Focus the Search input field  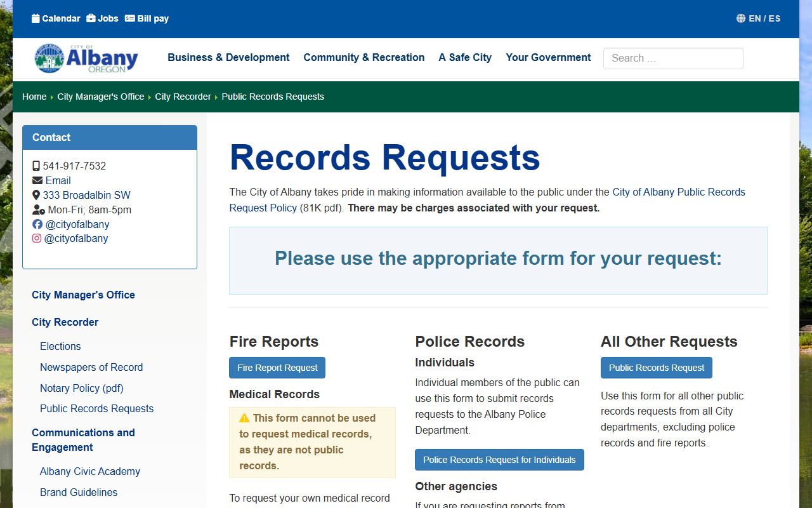click(x=673, y=58)
